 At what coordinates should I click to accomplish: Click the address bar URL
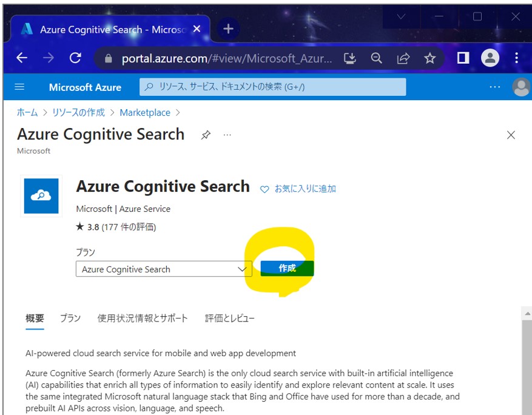[x=227, y=59]
